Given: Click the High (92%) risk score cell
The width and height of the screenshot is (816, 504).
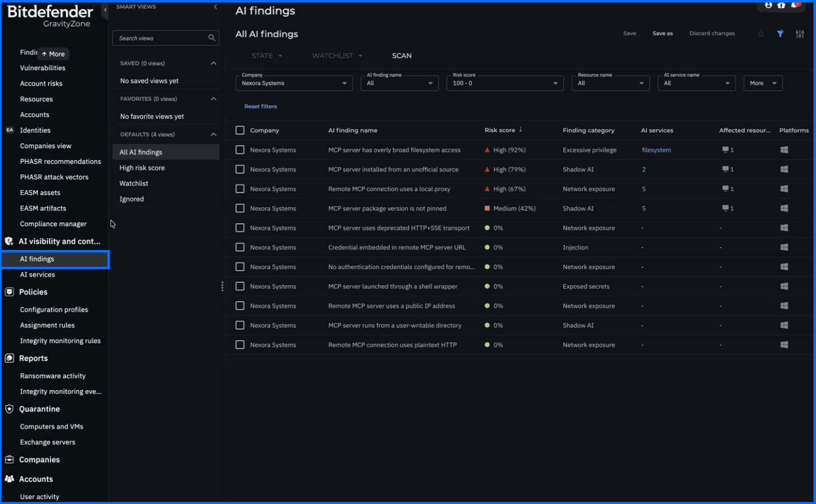Looking at the screenshot, I should coord(505,150).
